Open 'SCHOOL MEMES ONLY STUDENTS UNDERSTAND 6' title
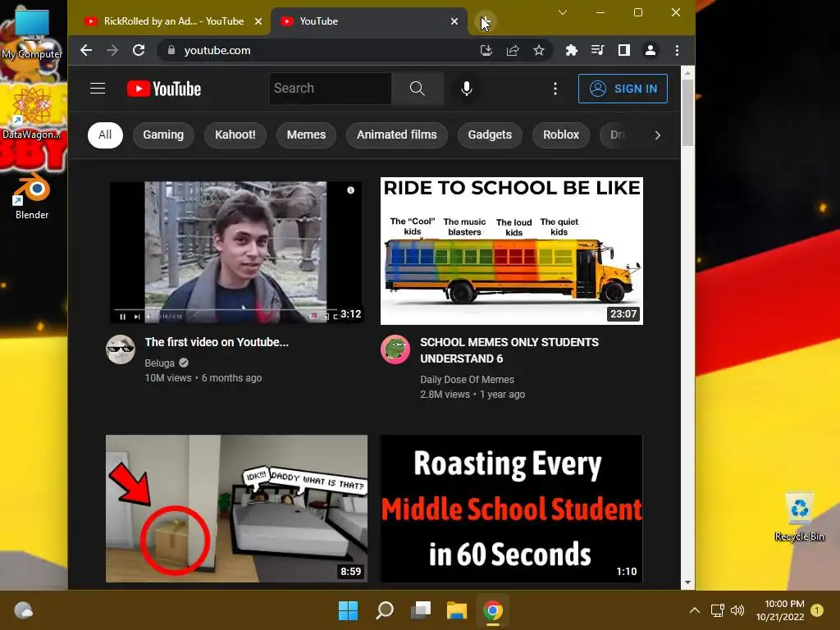This screenshot has width=840, height=630. 509,350
